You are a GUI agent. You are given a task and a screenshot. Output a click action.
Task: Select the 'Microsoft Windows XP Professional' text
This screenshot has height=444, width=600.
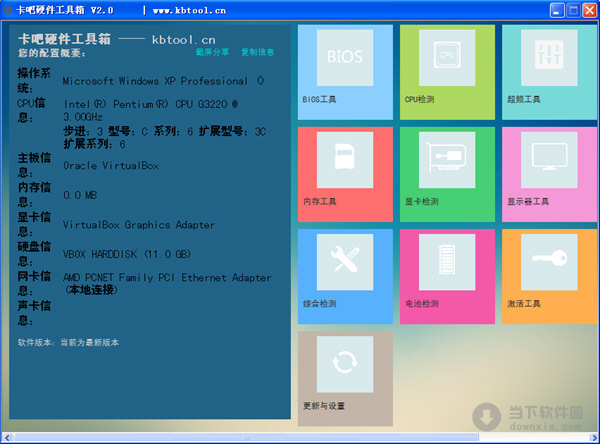click(x=155, y=81)
